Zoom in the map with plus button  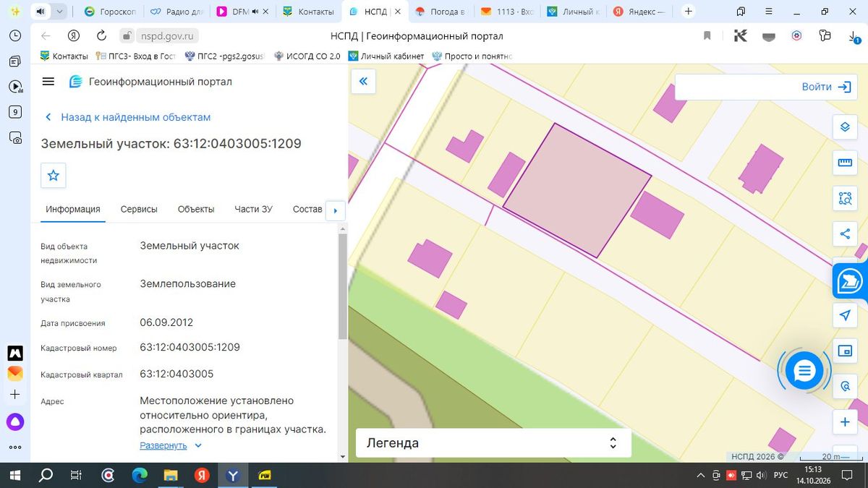(844, 422)
